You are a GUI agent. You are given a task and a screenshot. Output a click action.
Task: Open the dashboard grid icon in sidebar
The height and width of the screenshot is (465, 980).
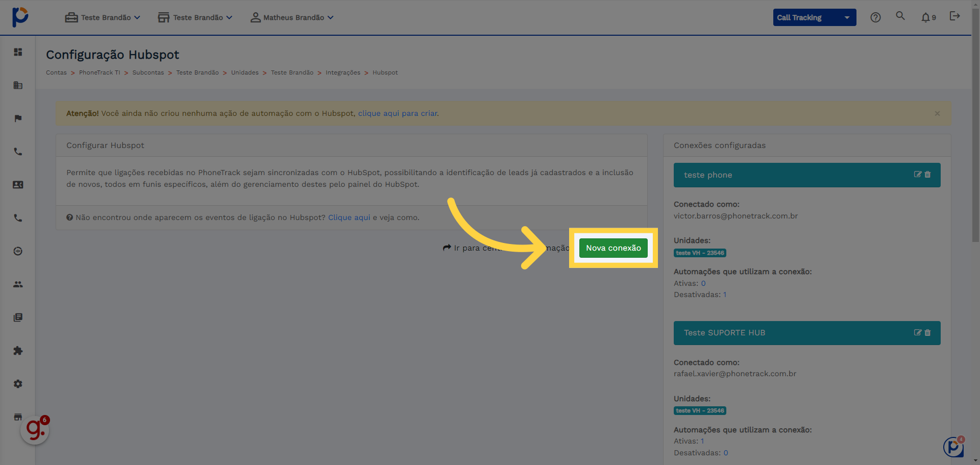click(x=18, y=52)
